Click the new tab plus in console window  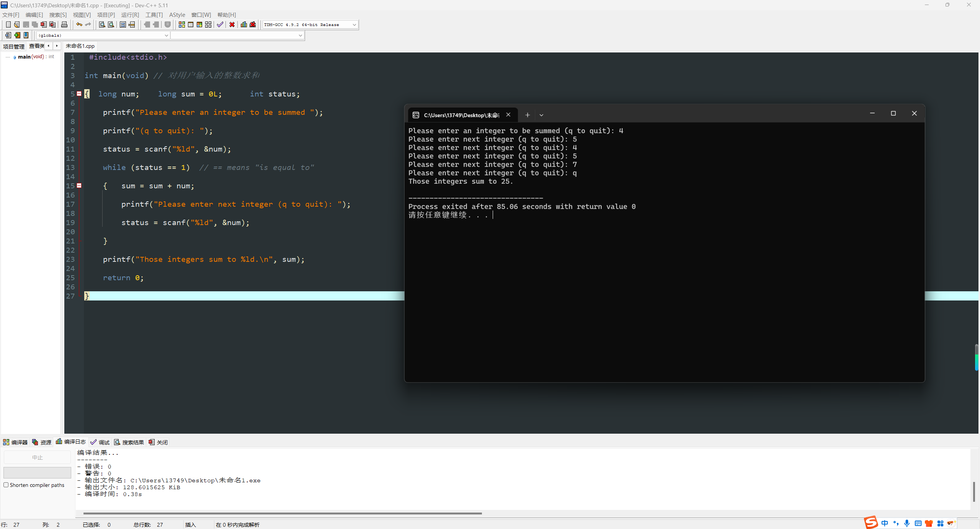coord(527,115)
